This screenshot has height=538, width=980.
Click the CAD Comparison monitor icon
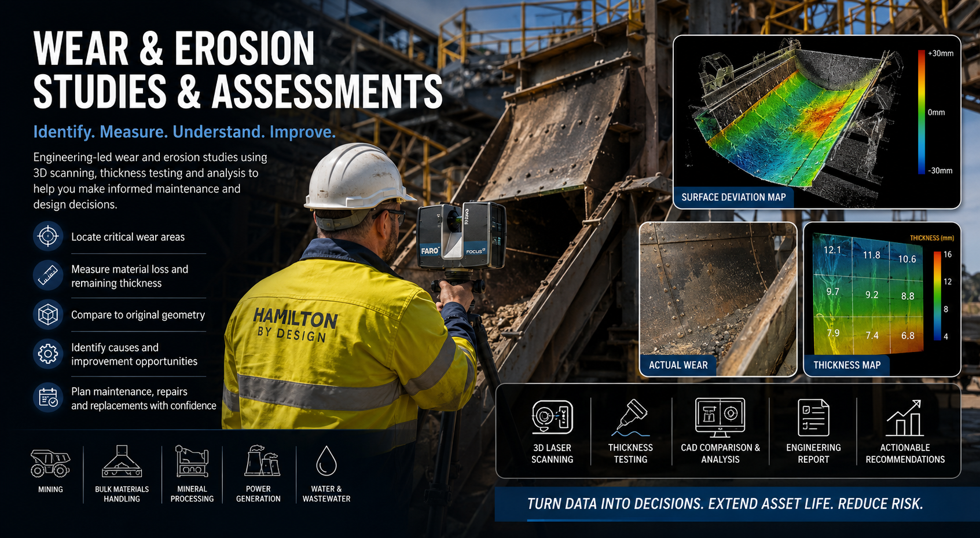(x=720, y=418)
